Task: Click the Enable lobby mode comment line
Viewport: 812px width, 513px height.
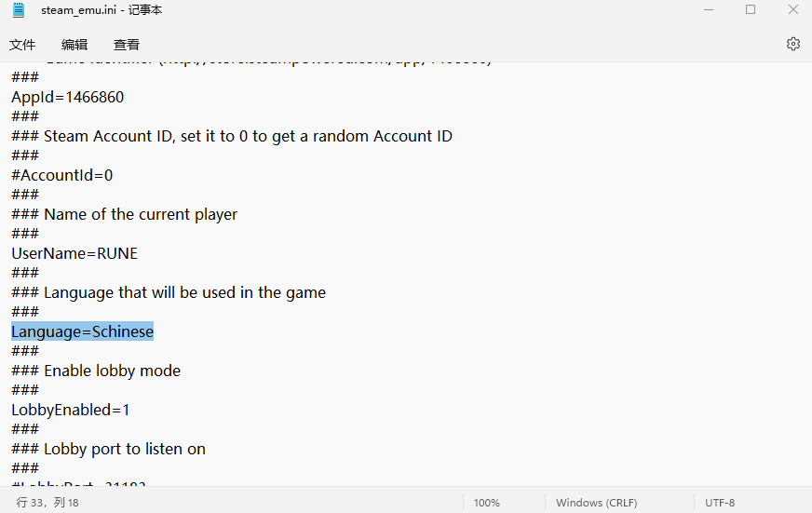Action: point(112,371)
